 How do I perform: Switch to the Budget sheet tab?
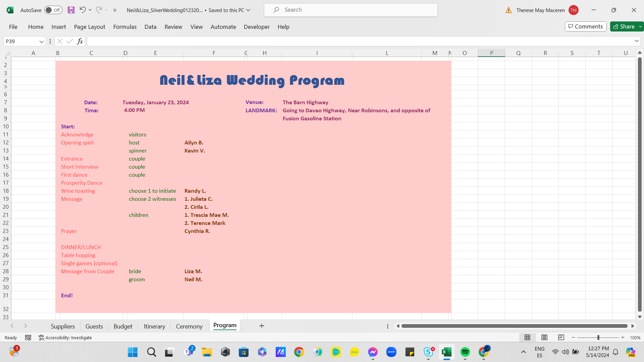[123, 326]
